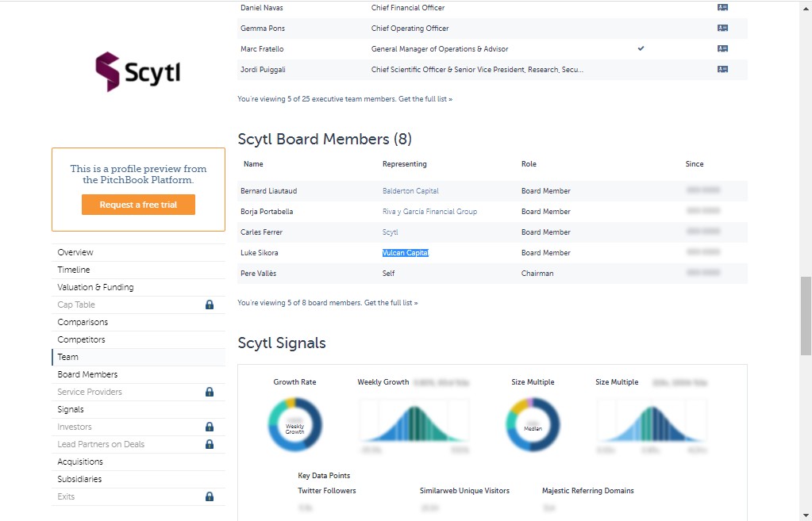The height and width of the screenshot is (521, 812).
Task: Click the highlighted Vulcan Capital link
Action: (405, 253)
